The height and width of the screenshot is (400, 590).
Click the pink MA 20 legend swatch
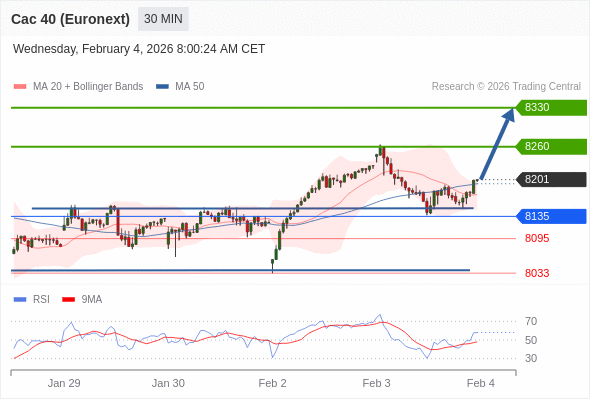pyautogui.click(x=20, y=87)
